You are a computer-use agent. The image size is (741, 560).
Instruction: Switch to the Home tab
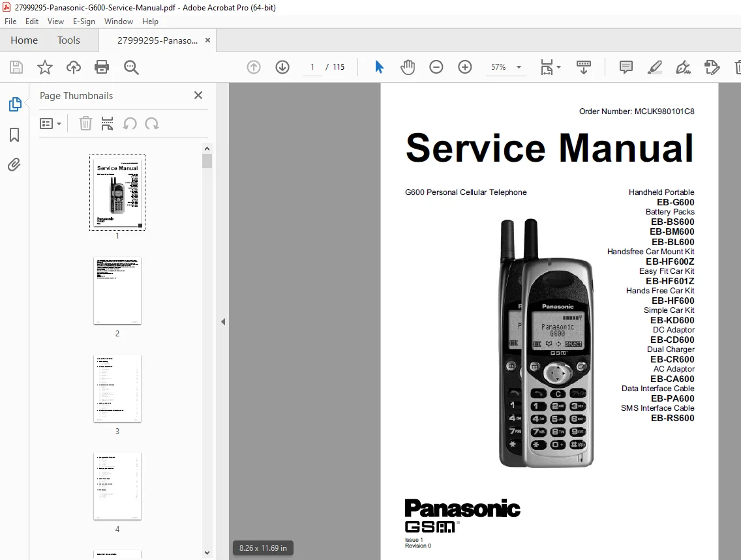(24, 40)
